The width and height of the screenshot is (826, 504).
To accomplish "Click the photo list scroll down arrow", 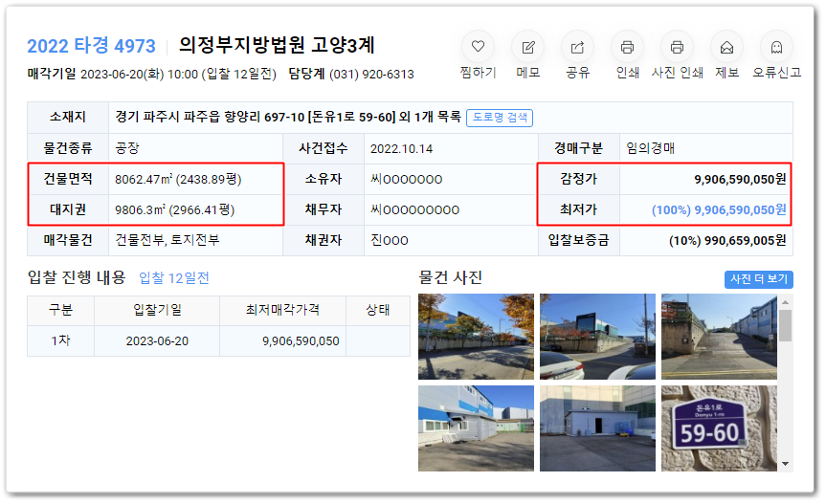I will pos(785,464).
